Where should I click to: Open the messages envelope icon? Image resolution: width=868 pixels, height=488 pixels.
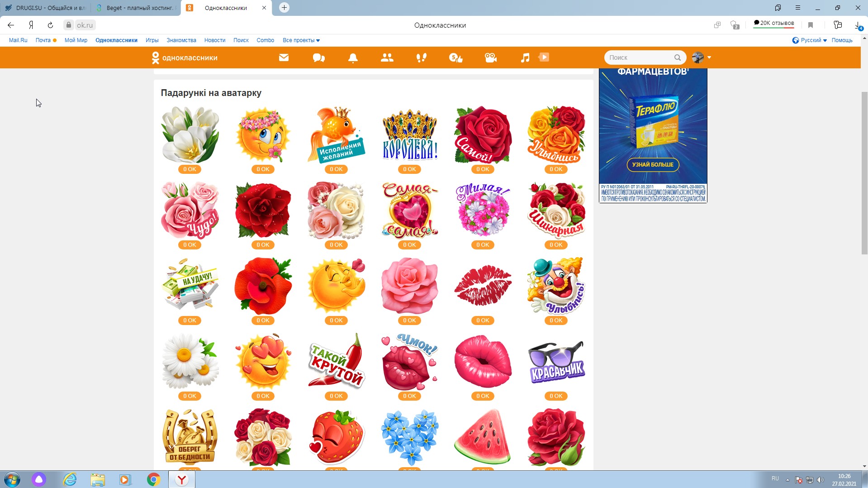[x=284, y=57]
